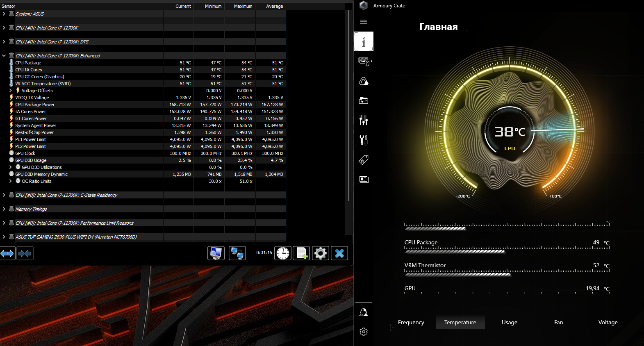Select the Rest-of-Chip Power row

pyautogui.click(x=143, y=132)
